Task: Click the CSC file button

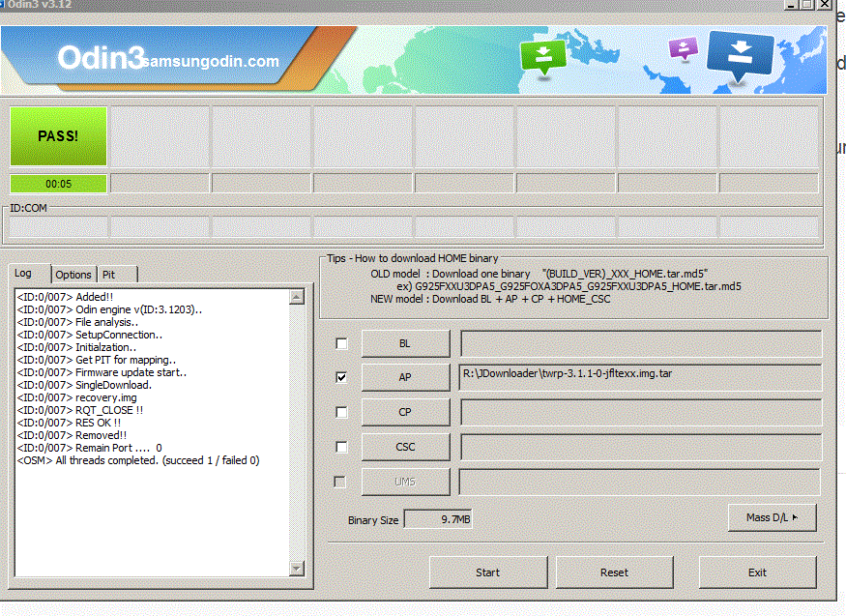Action: click(x=405, y=447)
